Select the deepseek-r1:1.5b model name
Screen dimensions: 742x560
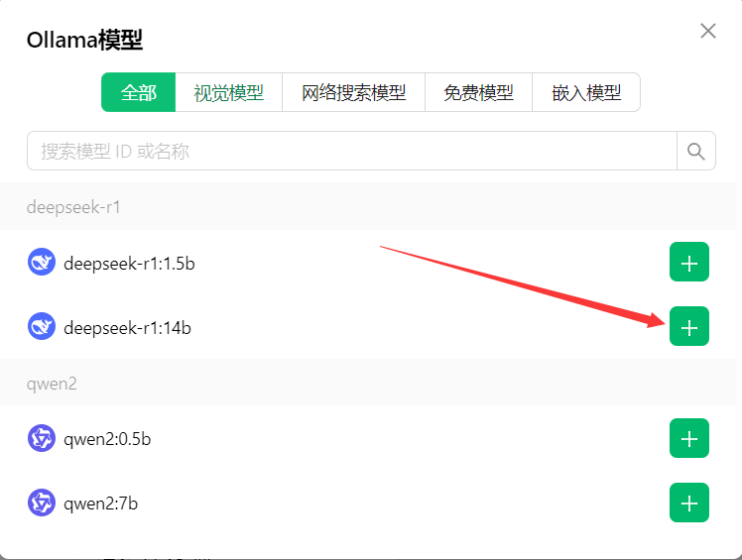pyautogui.click(x=129, y=264)
